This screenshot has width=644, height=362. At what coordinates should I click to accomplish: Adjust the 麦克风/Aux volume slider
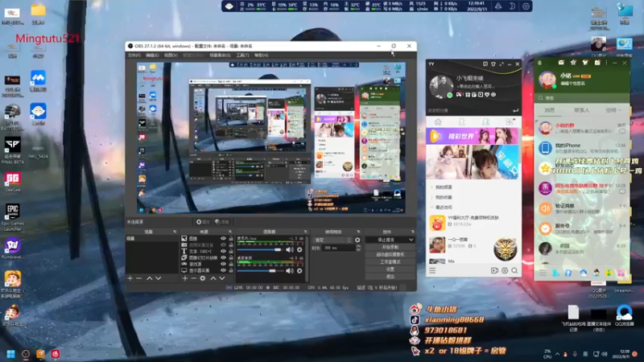259,249
